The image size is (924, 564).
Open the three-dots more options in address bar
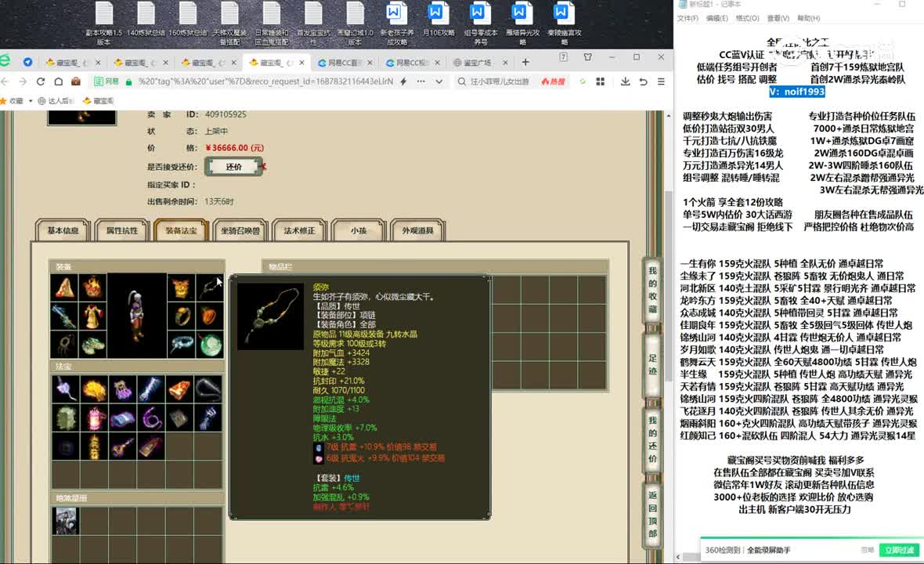420,81
